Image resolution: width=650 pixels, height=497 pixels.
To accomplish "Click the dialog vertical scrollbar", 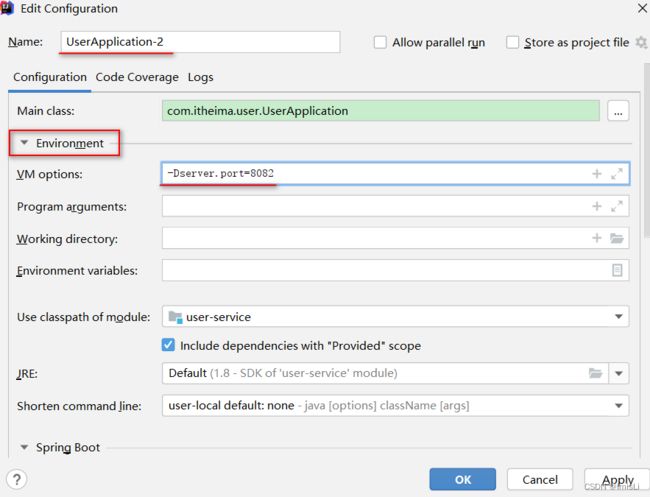I will click(x=647, y=150).
